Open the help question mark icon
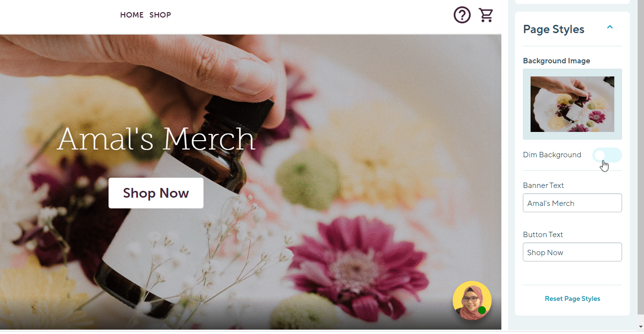Screen dimensions: 644x334 click(462, 15)
